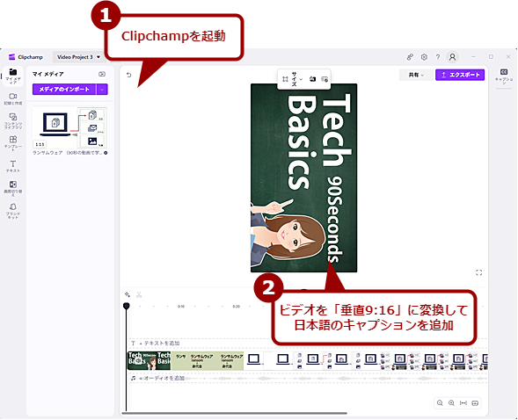The image size is (518, 420).
Task: Zoom in the timeline
Action: [x=451, y=402]
